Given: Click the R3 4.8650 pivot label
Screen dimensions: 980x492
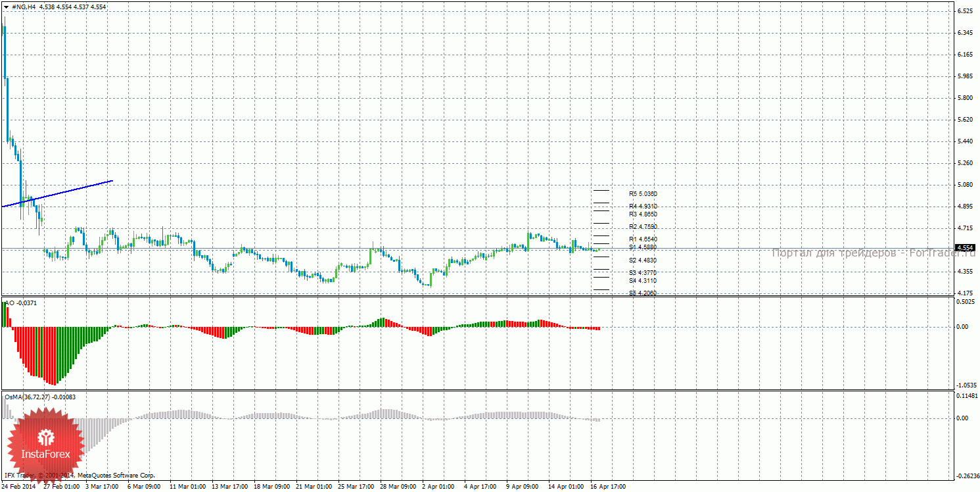Looking at the screenshot, I should (x=643, y=214).
